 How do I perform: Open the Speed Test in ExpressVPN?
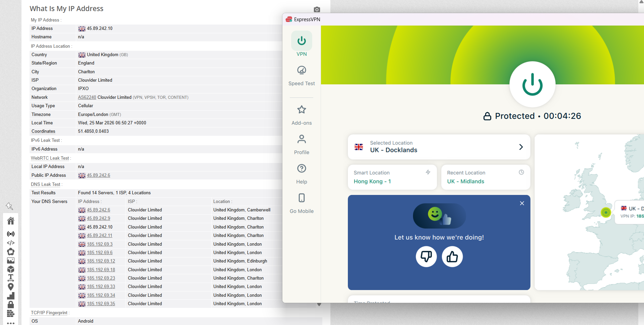[x=301, y=75]
